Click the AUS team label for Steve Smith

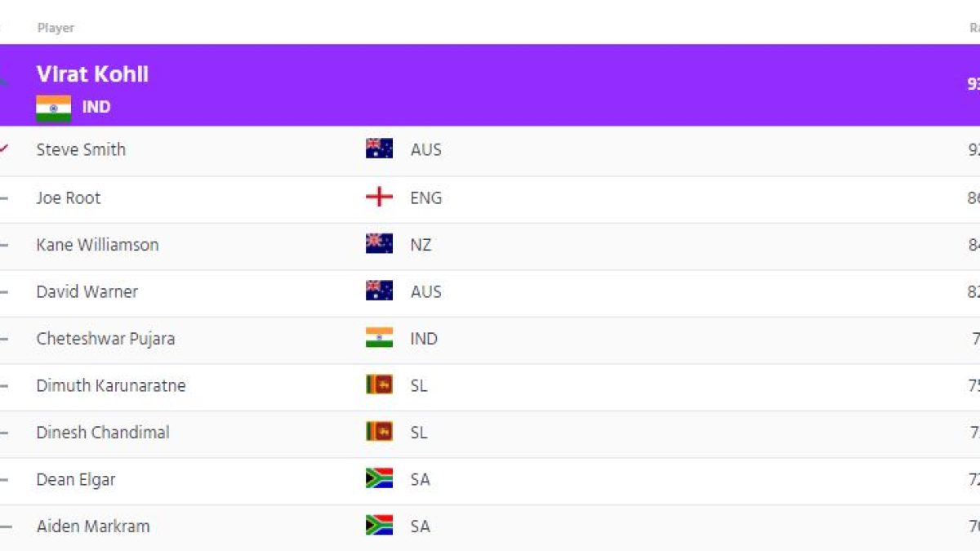pos(425,149)
